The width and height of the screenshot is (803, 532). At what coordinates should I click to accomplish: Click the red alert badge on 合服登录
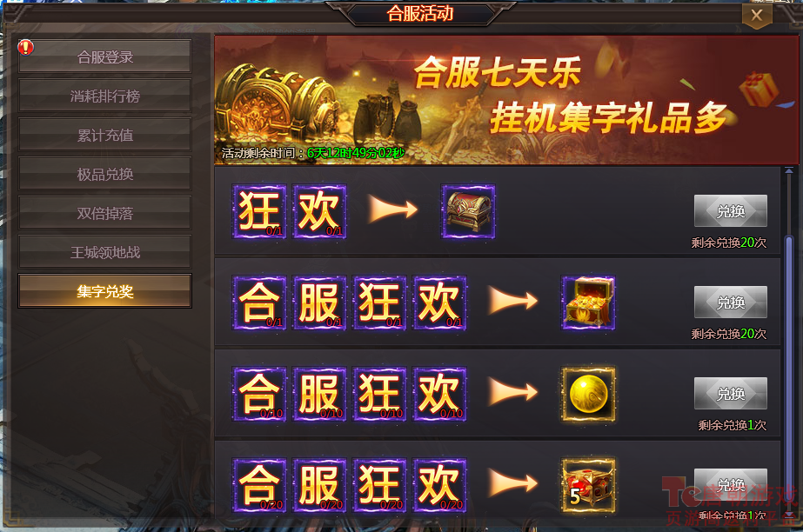(25, 48)
